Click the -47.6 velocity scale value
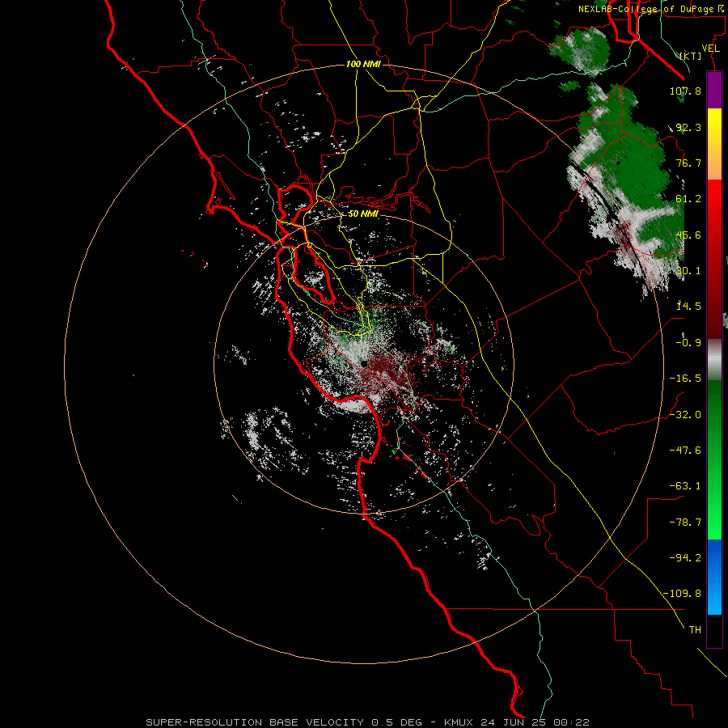728x728 pixels. 685,451
